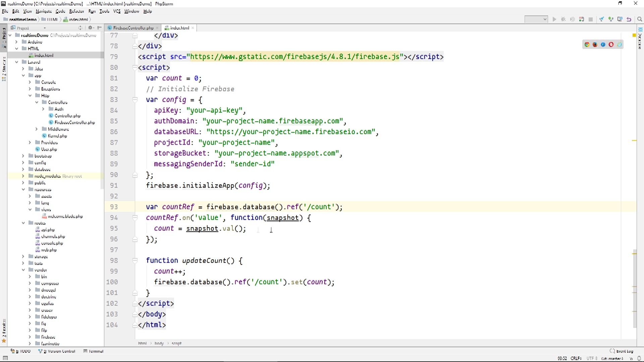Click the script breadcrumb at editor bottom
Viewport: 644px width, 362px height.
tap(176, 343)
